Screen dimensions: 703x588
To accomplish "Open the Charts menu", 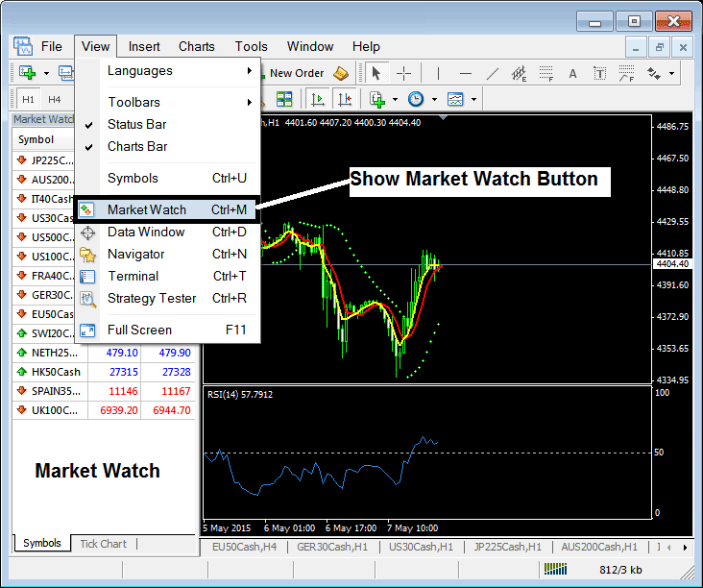I will pyautogui.click(x=197, y=46).
